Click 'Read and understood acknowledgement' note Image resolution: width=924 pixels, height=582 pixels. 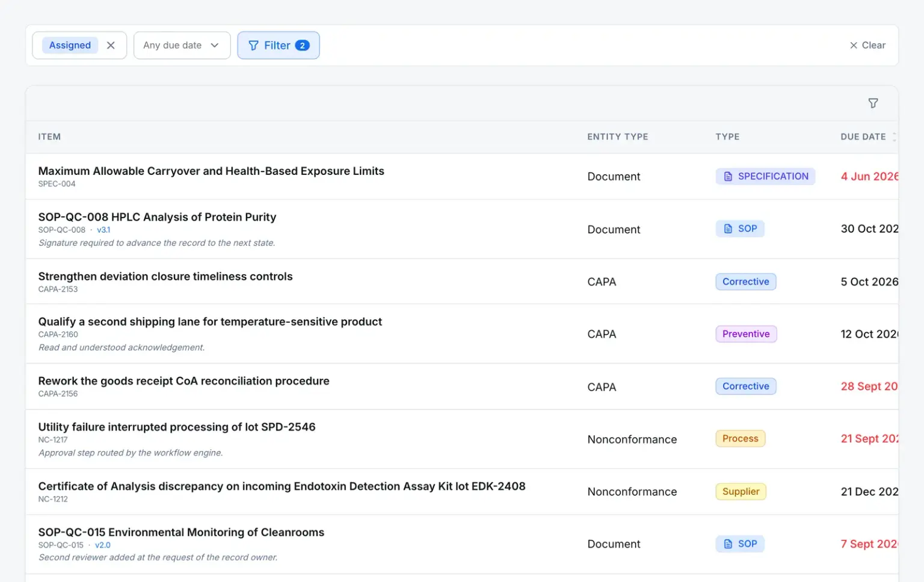122,348
